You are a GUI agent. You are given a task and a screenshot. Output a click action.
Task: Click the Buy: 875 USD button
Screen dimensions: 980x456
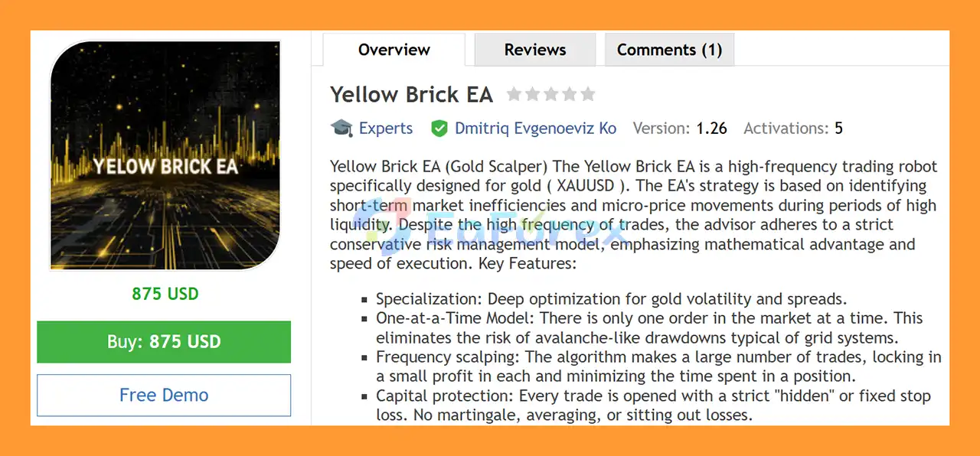pos(164,342)
